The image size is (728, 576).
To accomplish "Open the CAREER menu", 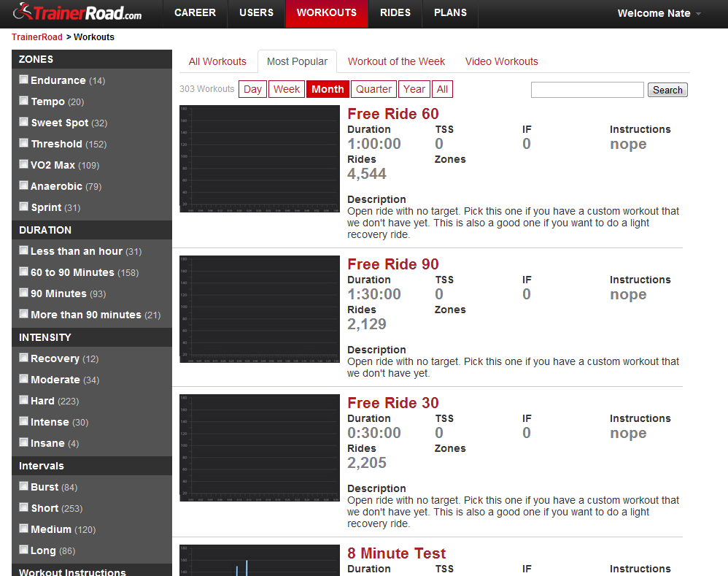I will (195, 13).
